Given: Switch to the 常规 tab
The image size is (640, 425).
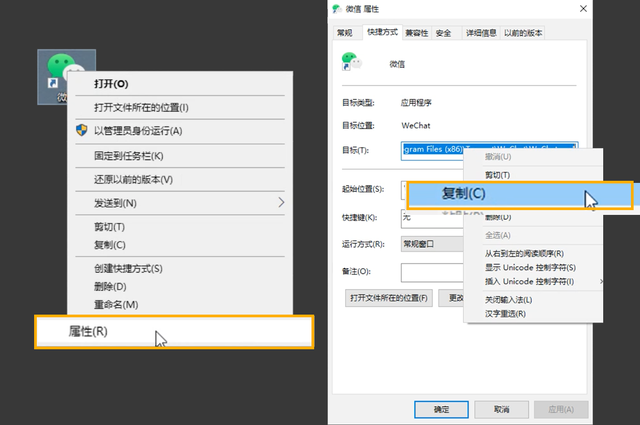Looking at the screenshot, I should (x=345, y=33).
